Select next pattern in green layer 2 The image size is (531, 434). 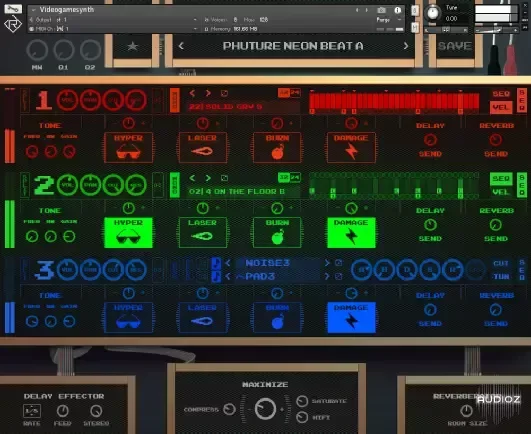tap(208, 178)
